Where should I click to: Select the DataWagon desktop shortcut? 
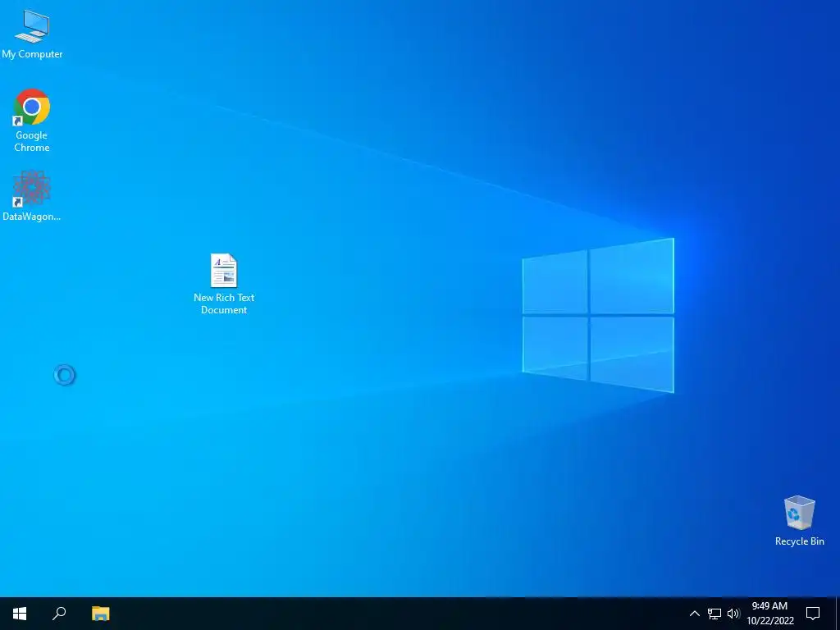[32, 195]
